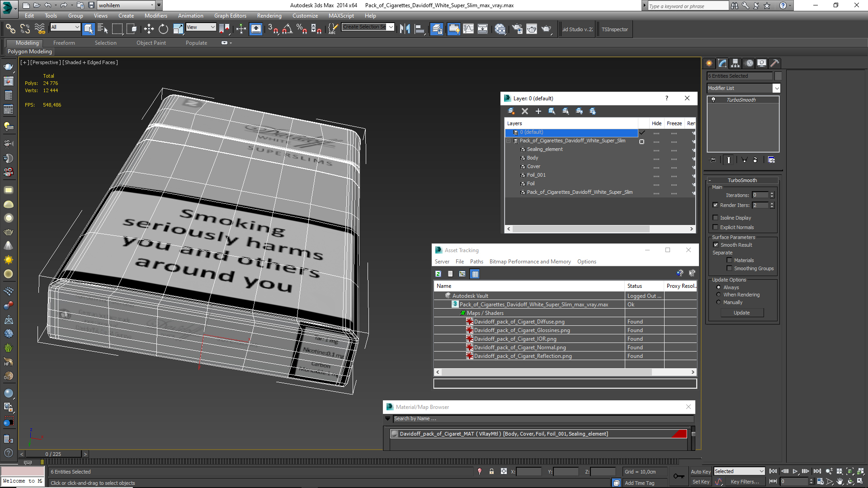Screen dimensions: 868x488
Task: Click the Mirror tool icon
Action: 405,29
